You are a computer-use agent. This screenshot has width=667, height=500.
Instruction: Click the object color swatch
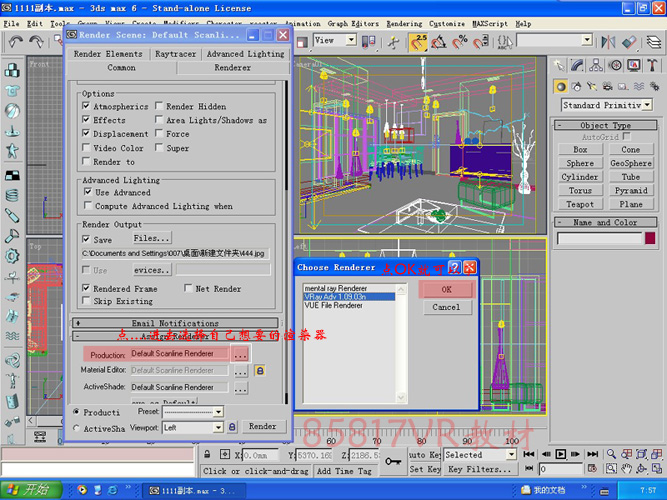tap(650, 238)
